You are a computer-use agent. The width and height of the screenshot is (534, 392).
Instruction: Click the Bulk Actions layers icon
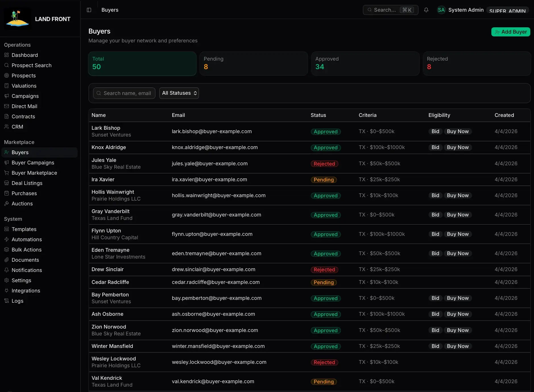coord(7,249)
